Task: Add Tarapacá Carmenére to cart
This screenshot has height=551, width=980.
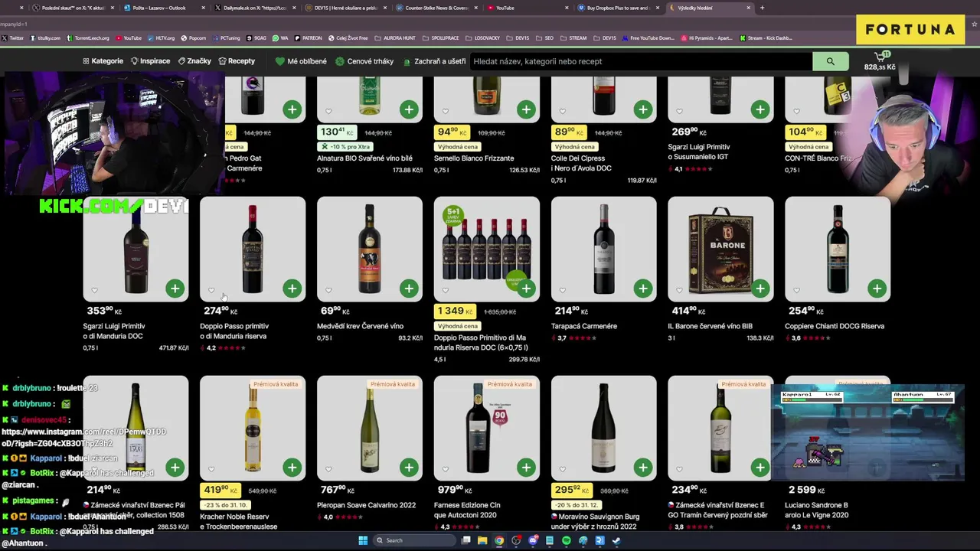Action: coord(643,289)
